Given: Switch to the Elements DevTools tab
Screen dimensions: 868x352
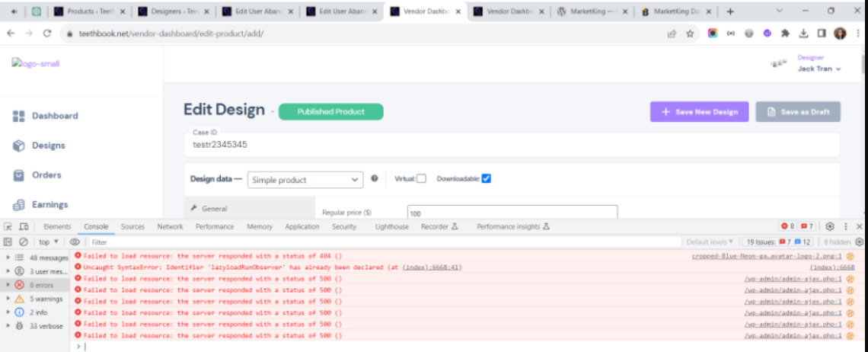Looking at the screenshot, I should coord(57,227).
